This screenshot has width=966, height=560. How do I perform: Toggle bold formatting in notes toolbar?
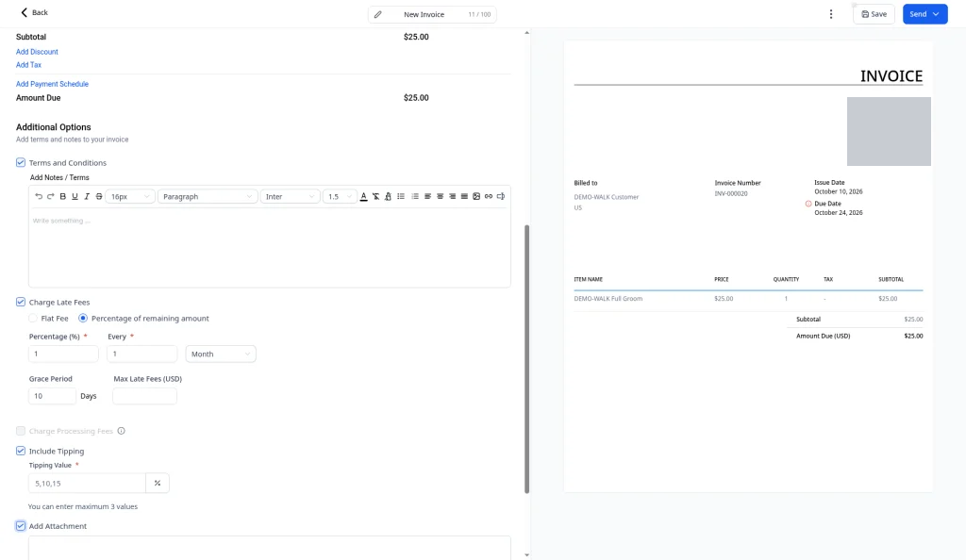(x=63, y=196)
